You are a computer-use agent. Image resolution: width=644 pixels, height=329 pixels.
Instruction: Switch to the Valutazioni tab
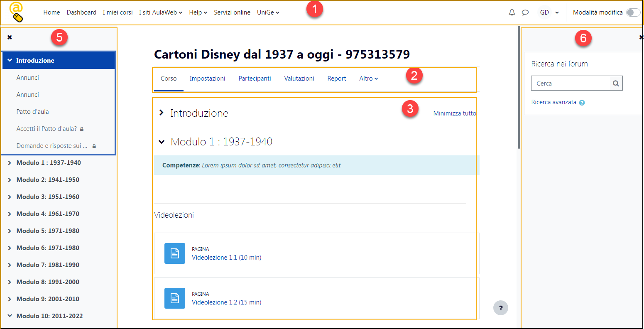[x=299, y=79]
